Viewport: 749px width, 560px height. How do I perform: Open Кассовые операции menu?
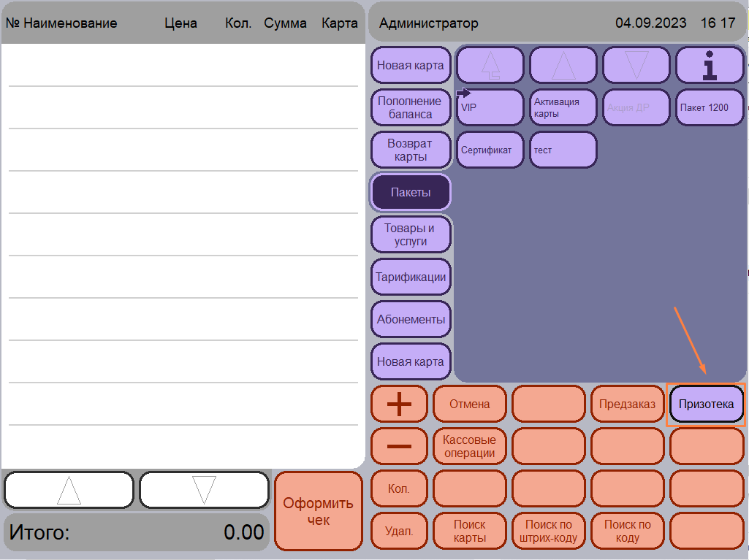point(470,446)
